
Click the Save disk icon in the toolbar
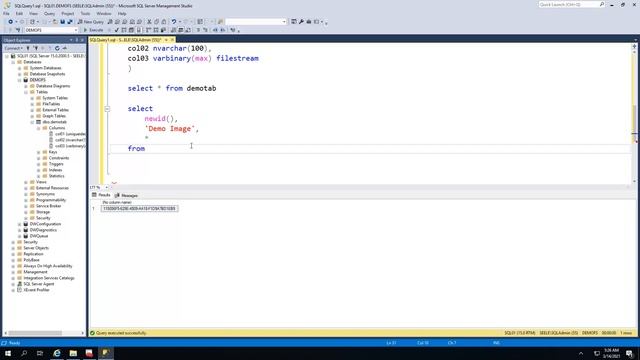62,22
